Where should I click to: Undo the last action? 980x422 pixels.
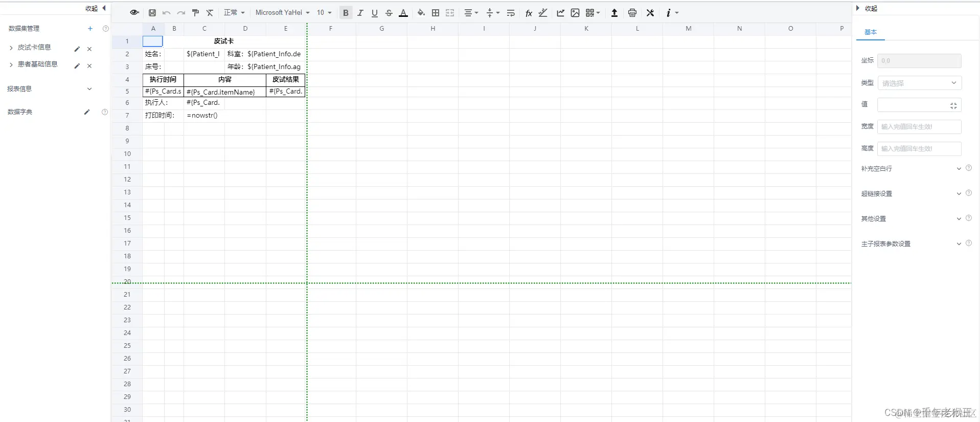[x=167, y=13]
